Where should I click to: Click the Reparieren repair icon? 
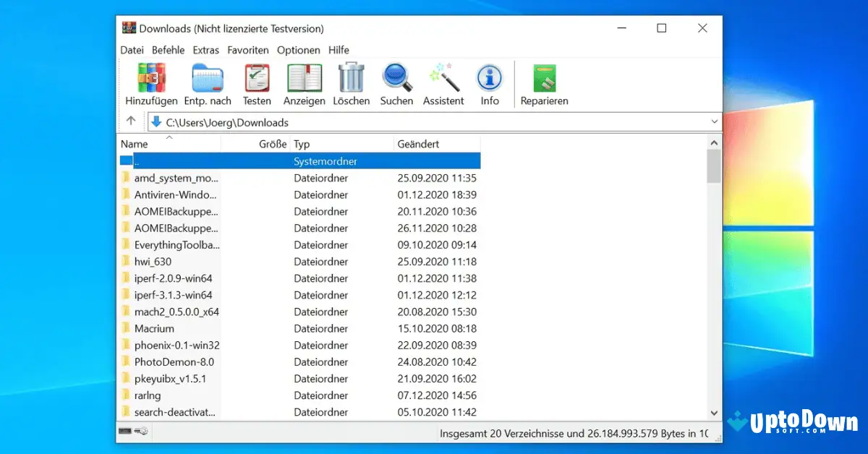(543, 76)
